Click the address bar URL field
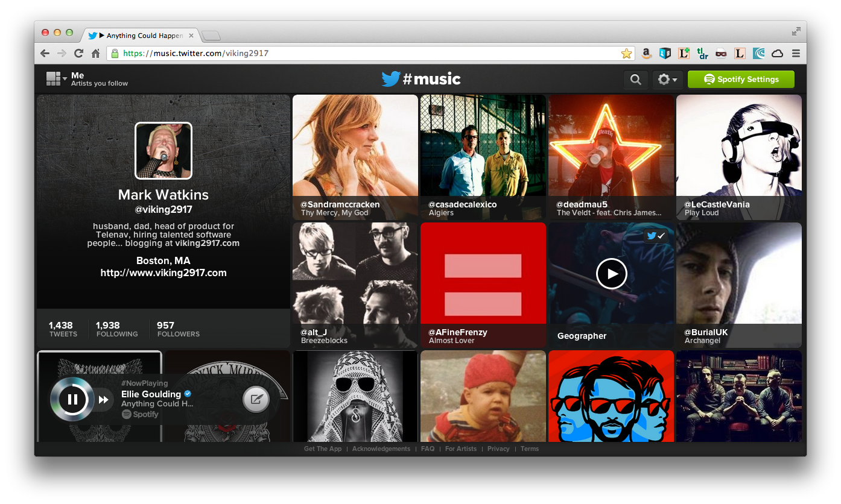This screenshot has width=841, height=504. coord(362,54)
